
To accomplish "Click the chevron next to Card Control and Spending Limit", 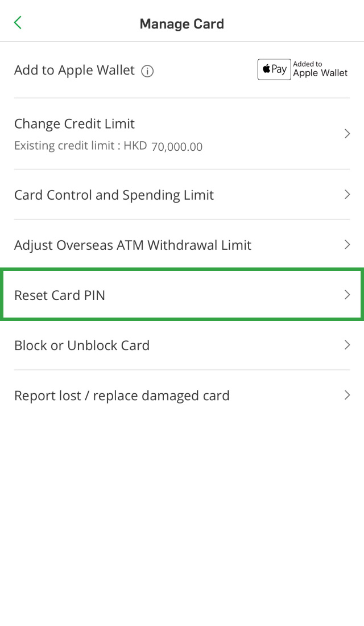I will pos(347,195).
